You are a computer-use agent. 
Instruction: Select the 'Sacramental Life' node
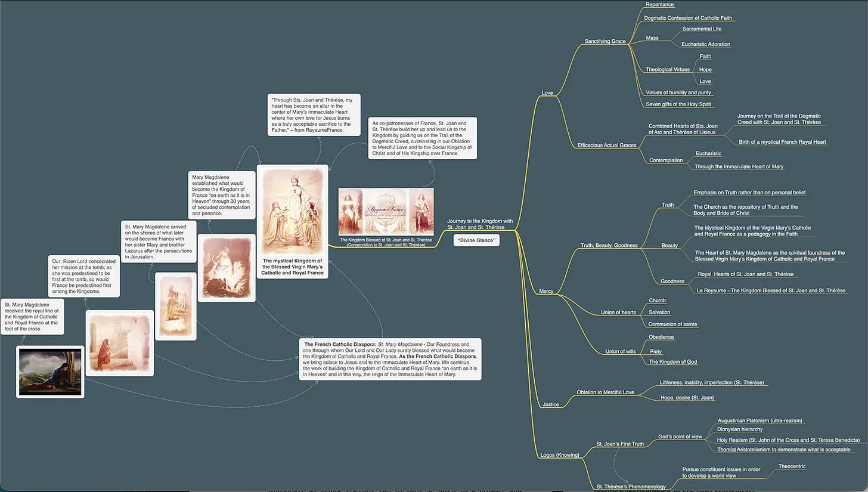coord(702,29)
